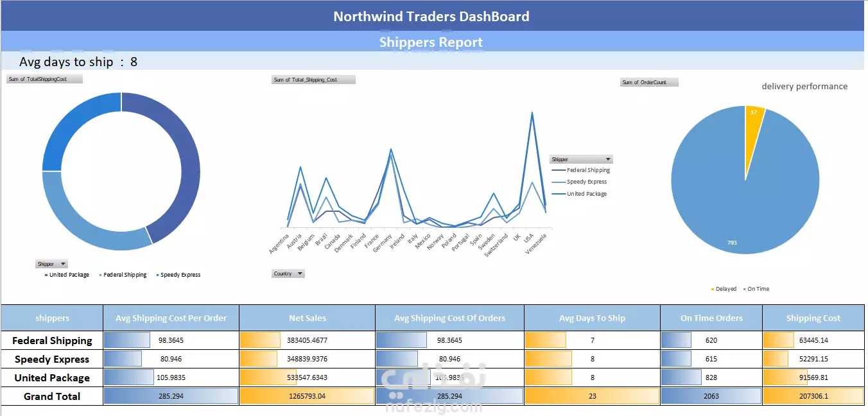Click the Net Sales column header
This screenshot has width=868, height=416.
(x=308, y=318)
